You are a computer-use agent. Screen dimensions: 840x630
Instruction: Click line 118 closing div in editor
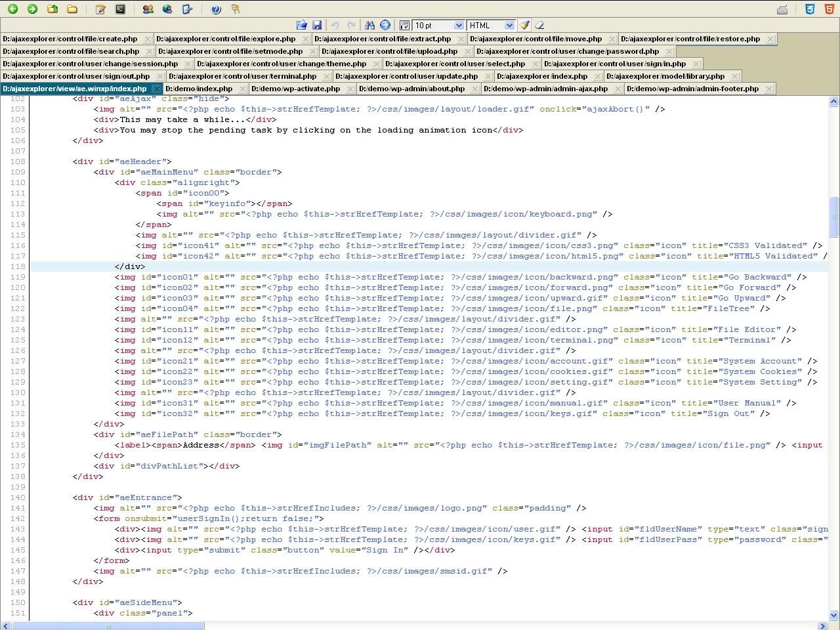tap(130, 266)
